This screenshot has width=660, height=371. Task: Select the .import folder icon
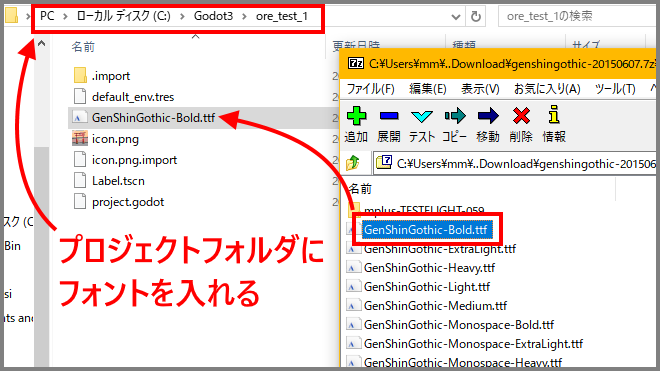click(x=80, y=76)
